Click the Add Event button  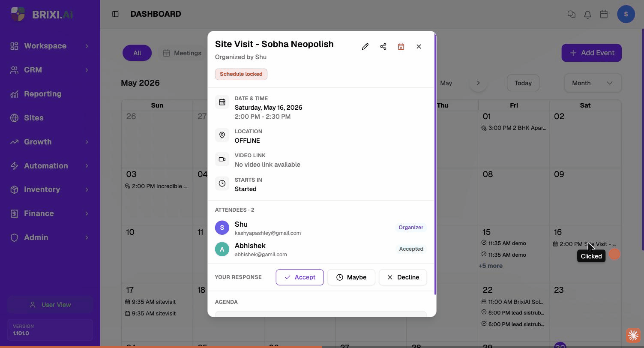point(591,53)
